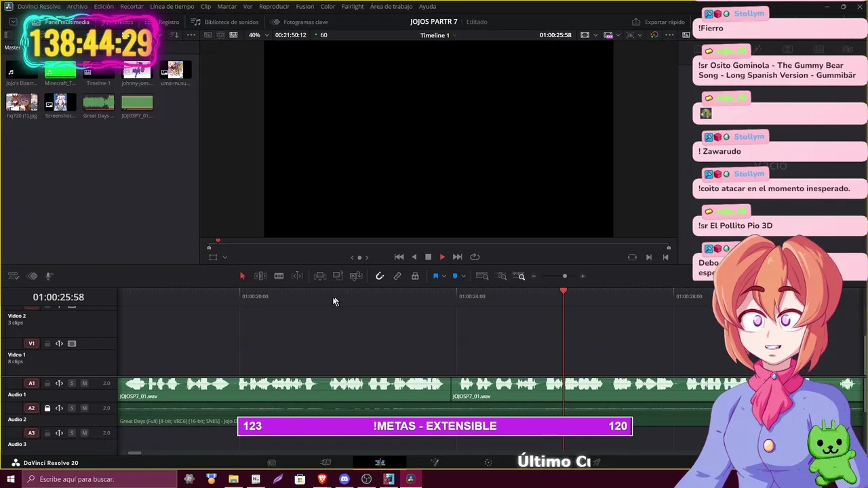Click the Loop playback icon
The width and height of the screenshot is (868, 488).
(x=475, y=257)
